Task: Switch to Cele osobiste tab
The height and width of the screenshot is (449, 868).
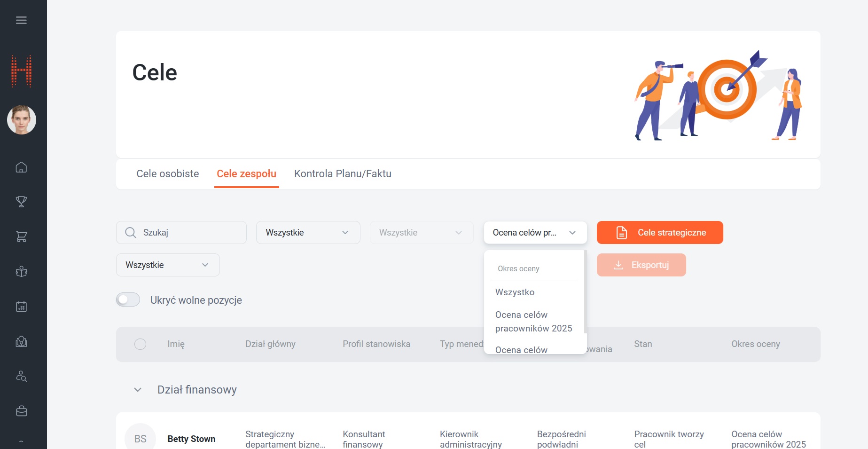Action: click(x=168, y=174)
